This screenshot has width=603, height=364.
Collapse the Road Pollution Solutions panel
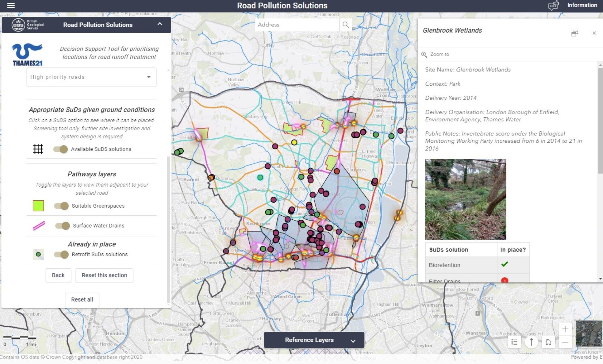coord(160,24)
